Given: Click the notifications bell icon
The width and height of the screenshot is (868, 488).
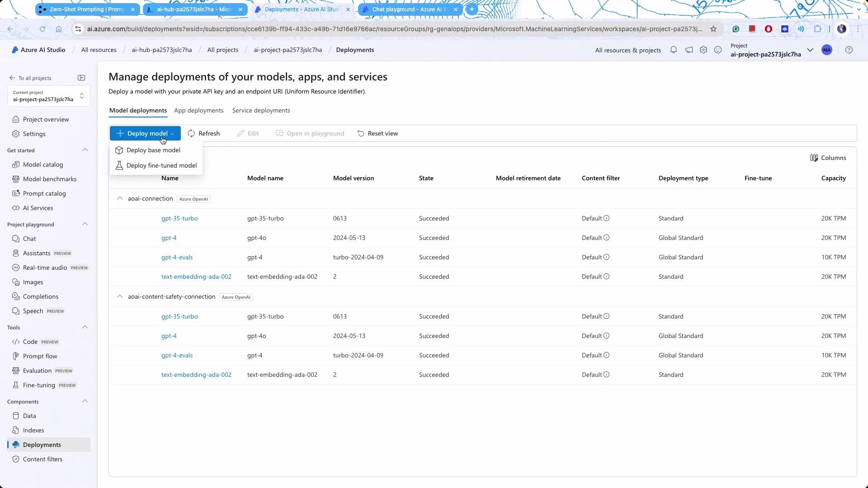Looking at the screenshot, I should pos(674,50).
